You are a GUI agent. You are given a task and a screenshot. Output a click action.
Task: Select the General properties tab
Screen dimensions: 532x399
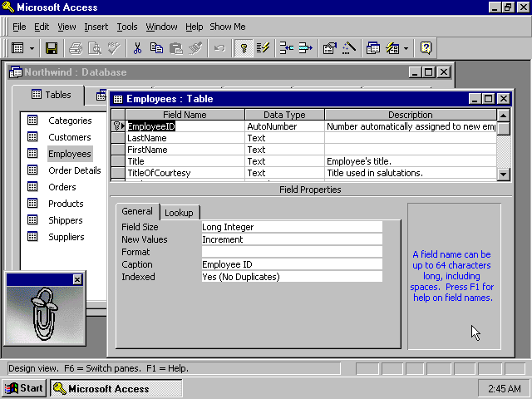(137, 211)
